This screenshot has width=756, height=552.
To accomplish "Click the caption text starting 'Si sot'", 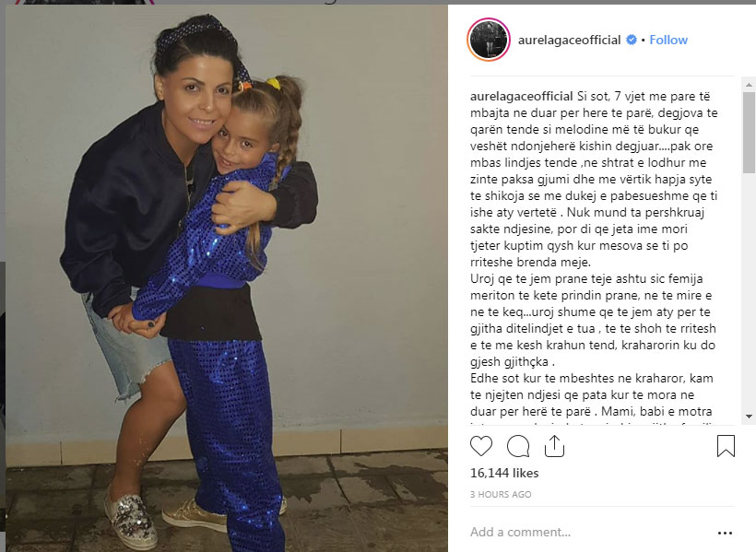I will [x=594, y=180].
